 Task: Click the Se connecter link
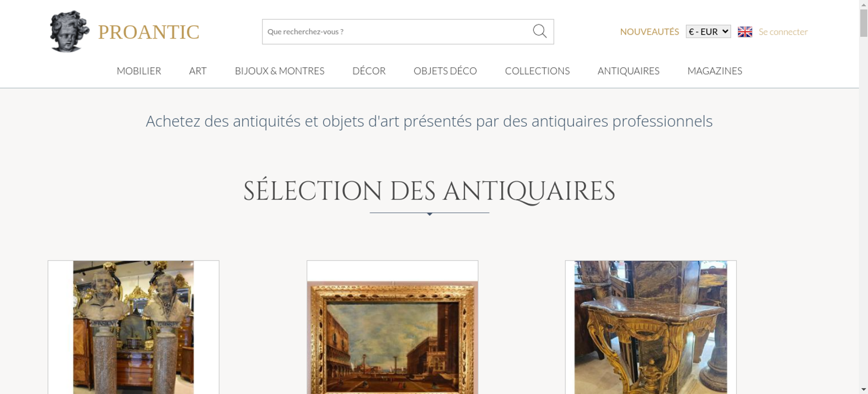click(783, 32)
